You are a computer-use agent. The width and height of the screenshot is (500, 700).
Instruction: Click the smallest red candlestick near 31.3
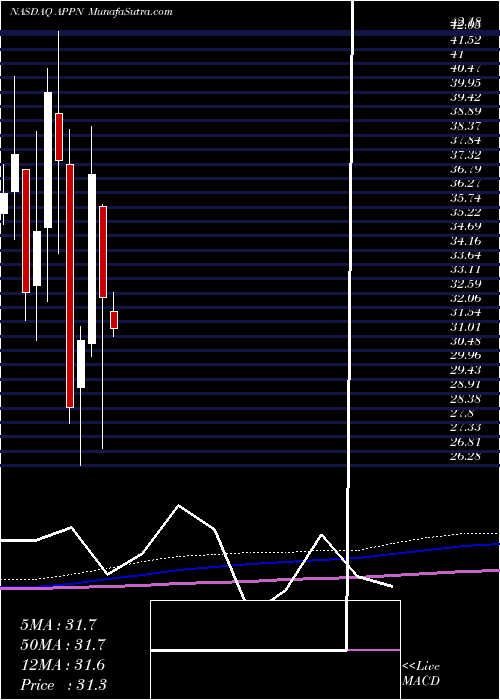point(114,320)
